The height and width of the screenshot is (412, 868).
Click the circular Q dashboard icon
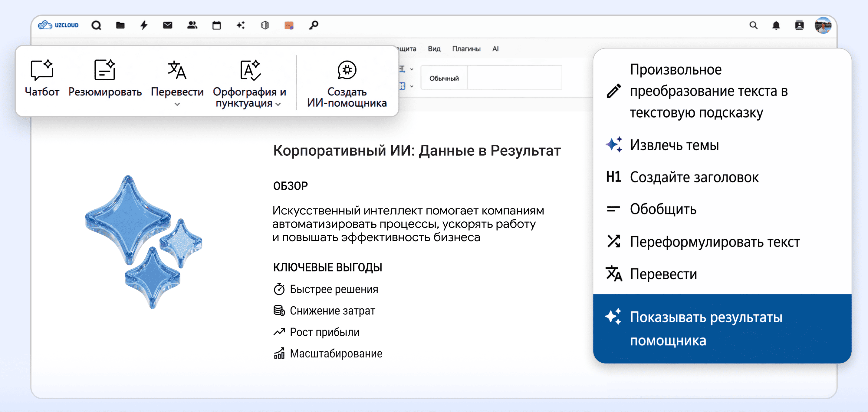tap(96, 25)
